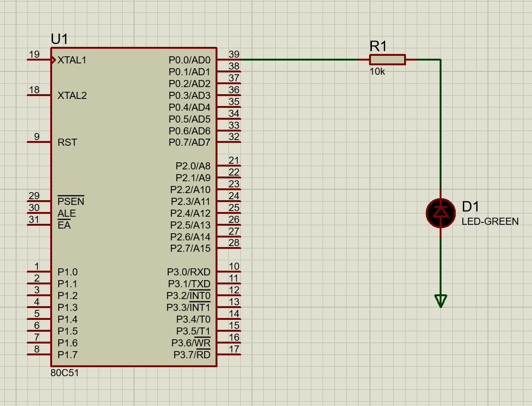Click pin number 18 on U1
Image resolution: width=532 pixels, height=406 pixels.
[34, 90]
